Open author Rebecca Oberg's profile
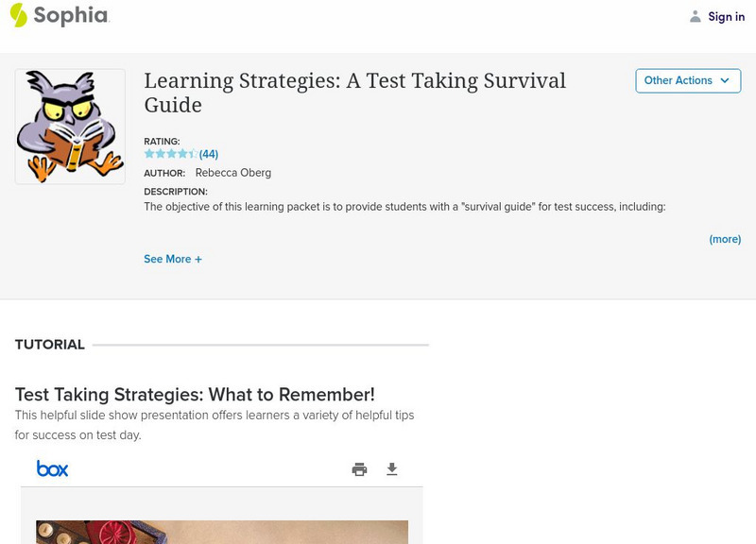 click(232, 173)
